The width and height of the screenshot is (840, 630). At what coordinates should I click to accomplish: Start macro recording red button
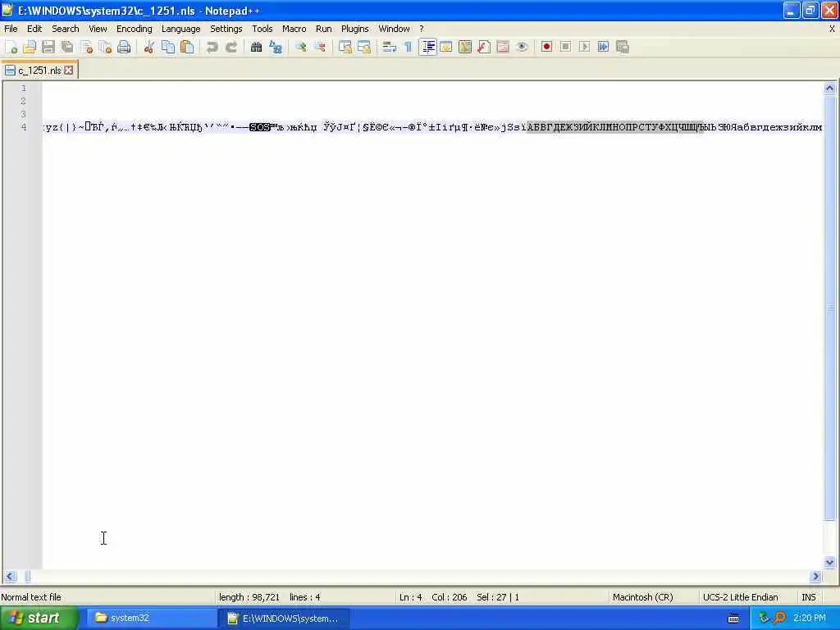546,47
